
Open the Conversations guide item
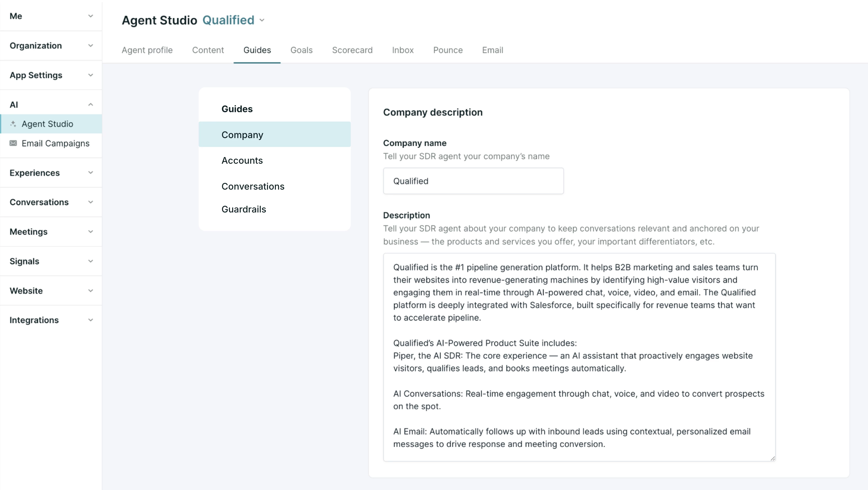point(274,186)
